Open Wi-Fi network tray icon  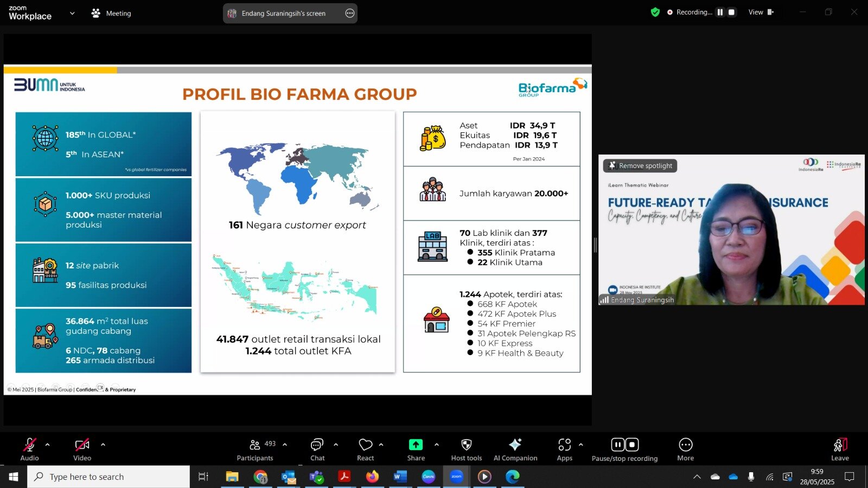coord(769,477)
